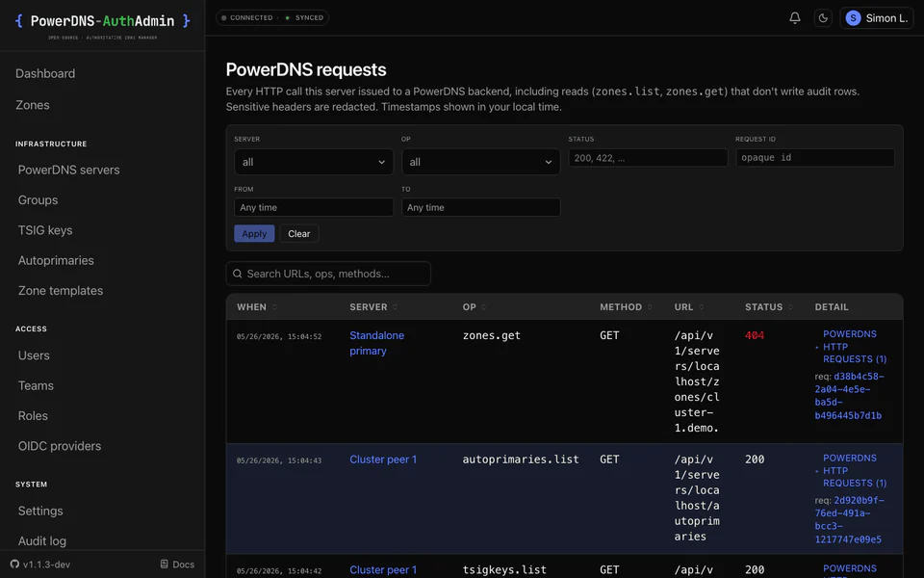
Task: Go to Zones
Action: pos(33,105)
